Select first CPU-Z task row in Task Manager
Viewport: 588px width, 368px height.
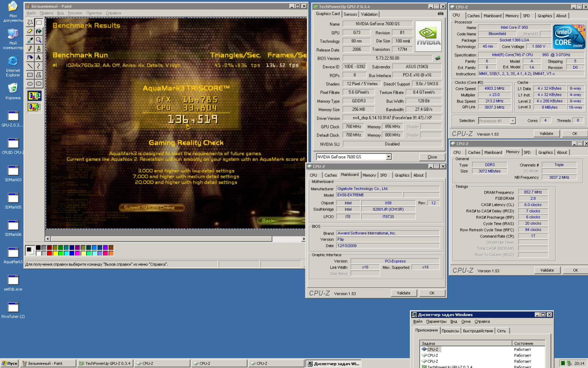coord(482,350)
